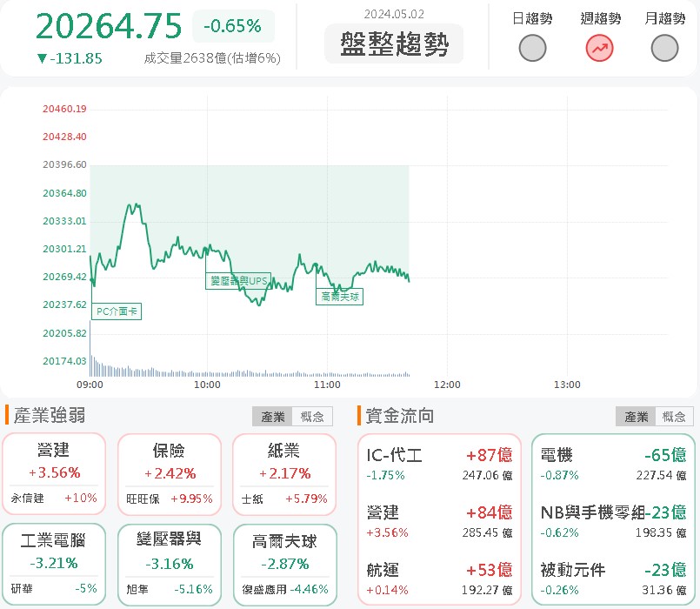Click the 產業強弱 section heading
Image resolution: width=700 pixels, height=609 pixels.
(x=50, y=415)
